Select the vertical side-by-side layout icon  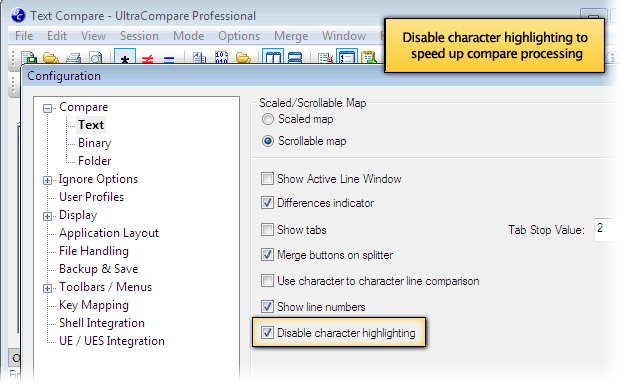click(x=273, y=58)
